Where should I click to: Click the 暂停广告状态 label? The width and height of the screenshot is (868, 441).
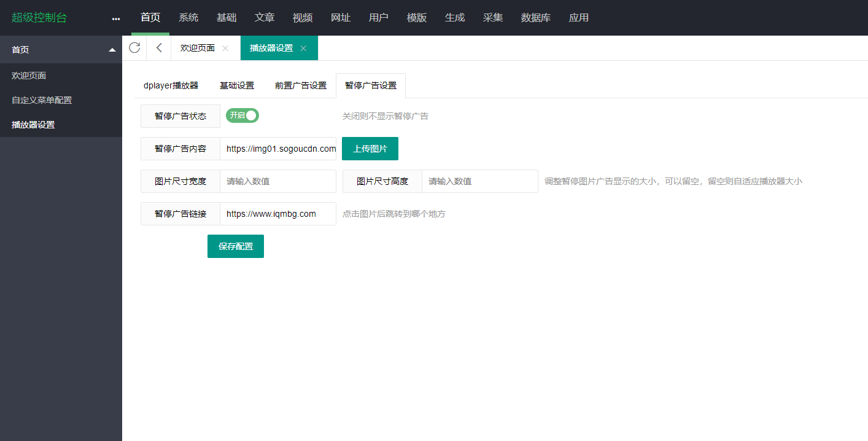180,116
